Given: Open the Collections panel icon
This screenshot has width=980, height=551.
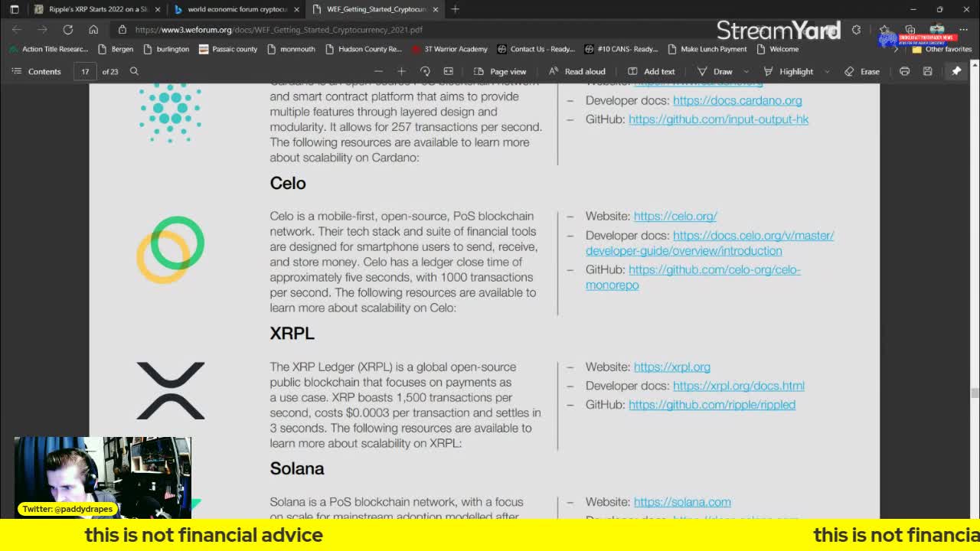Looking at the screenshot, I should [x=910, y=29].
